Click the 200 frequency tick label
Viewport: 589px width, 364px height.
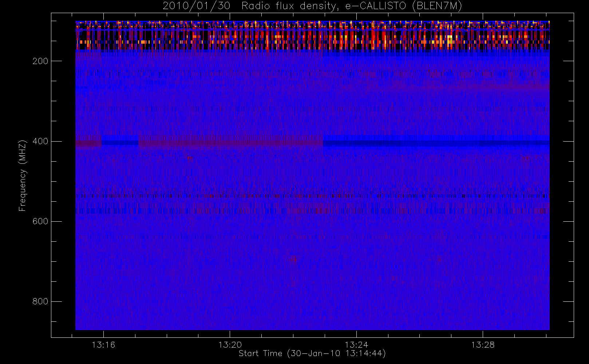pyautogui.click(x=40, y=61)
